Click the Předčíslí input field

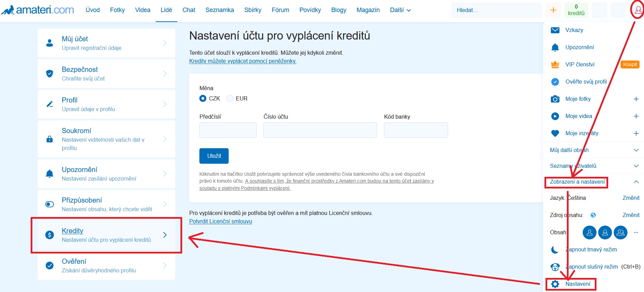click(x=228, y=130)
